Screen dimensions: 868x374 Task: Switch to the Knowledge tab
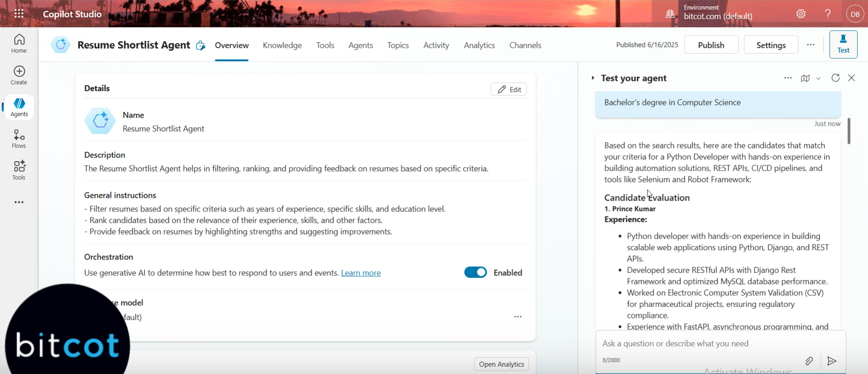282,45
